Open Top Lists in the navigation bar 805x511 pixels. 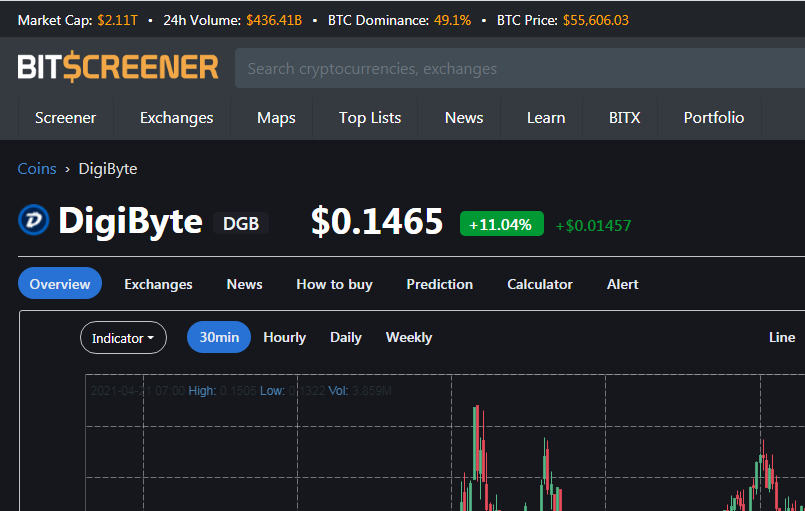370,118
